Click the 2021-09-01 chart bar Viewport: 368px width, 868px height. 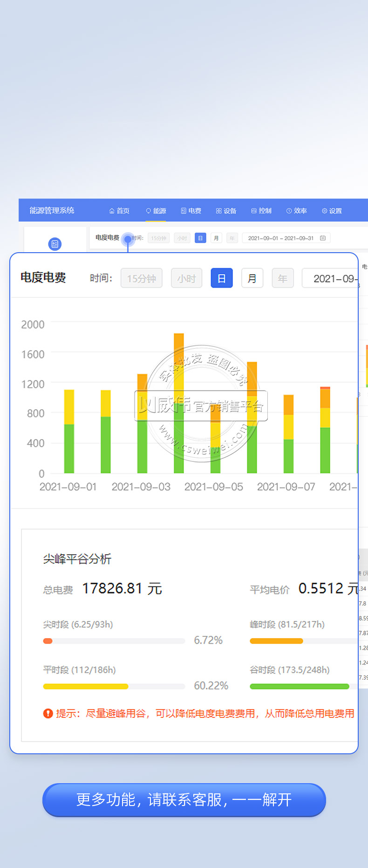click(69, 431)
